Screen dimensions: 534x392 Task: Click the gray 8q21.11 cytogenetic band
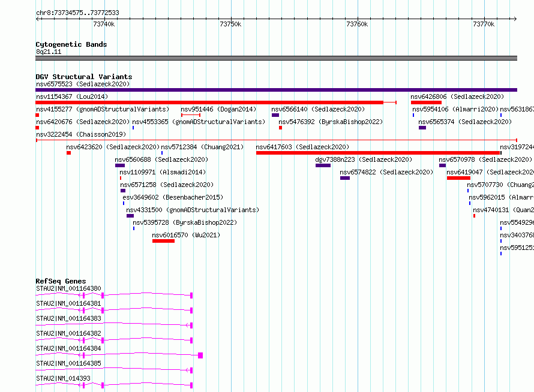[276, 58]
